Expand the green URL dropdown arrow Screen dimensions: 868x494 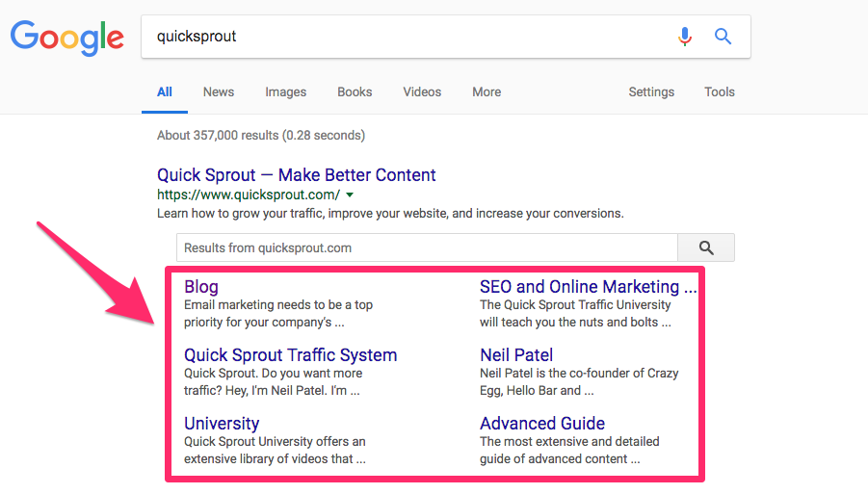pyautogui.click(x=350, y=195)
